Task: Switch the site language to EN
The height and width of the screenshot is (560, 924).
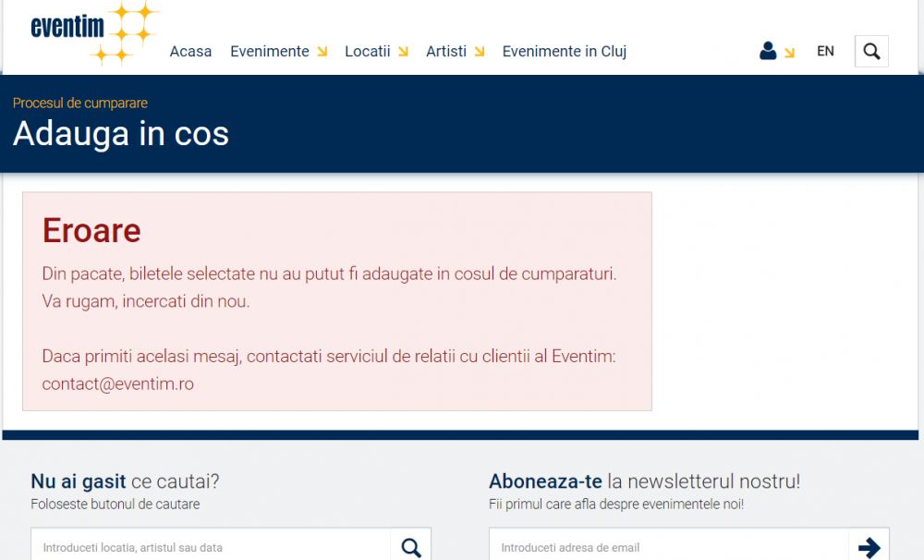Action: pos(825,52)
